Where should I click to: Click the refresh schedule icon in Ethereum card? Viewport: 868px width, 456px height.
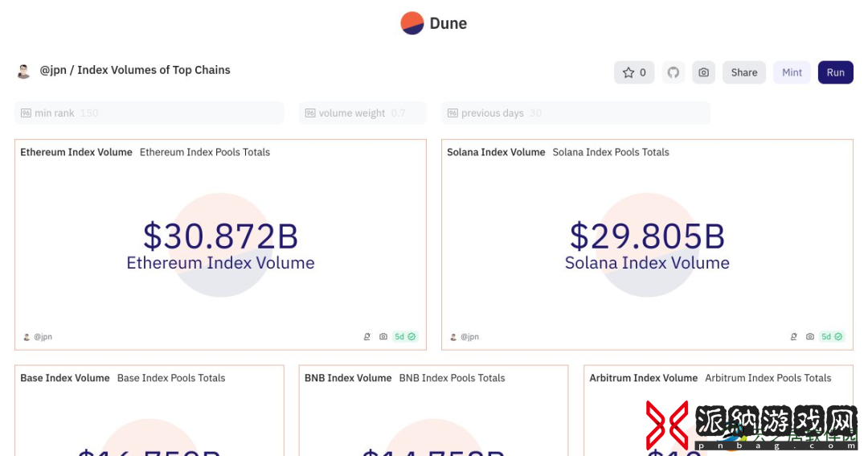point(367,337)
